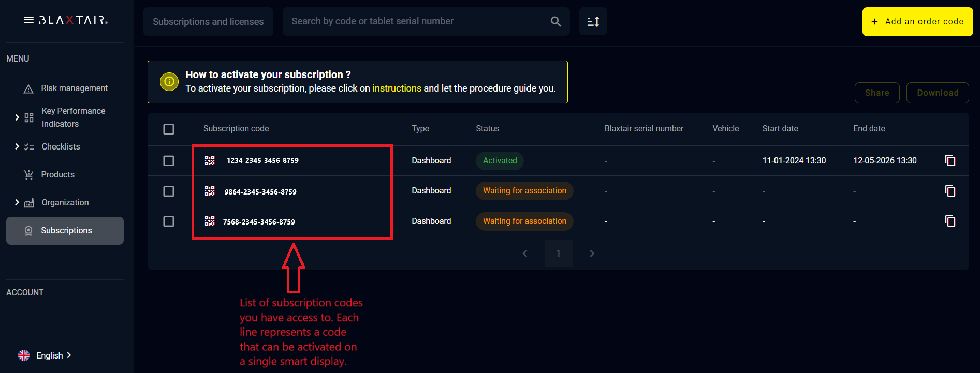Screen dimensions: 980x373
Task: Open Checklists from the sidebar menu
Action: click(61, 146)
